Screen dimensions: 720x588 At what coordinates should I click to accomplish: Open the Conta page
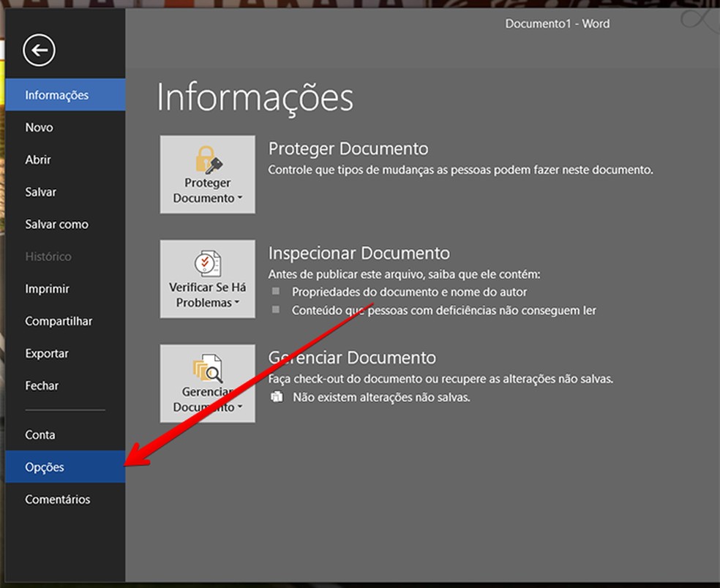(x=40, y=434)
